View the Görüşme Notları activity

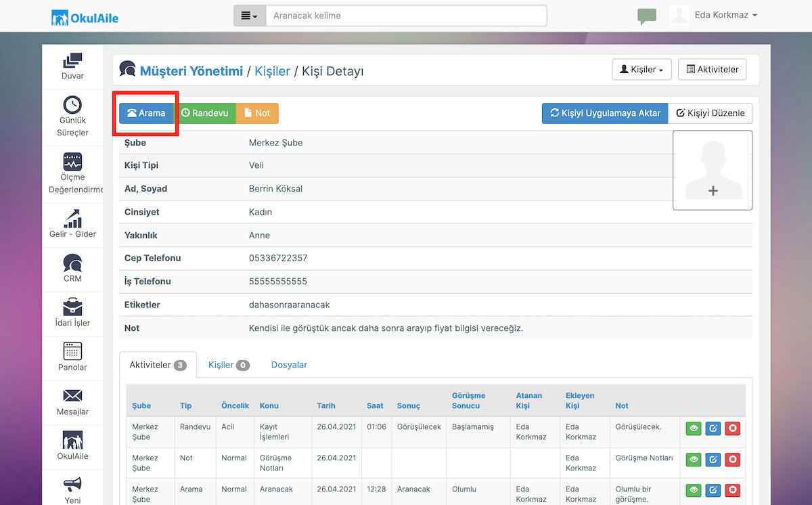(694, 460)
